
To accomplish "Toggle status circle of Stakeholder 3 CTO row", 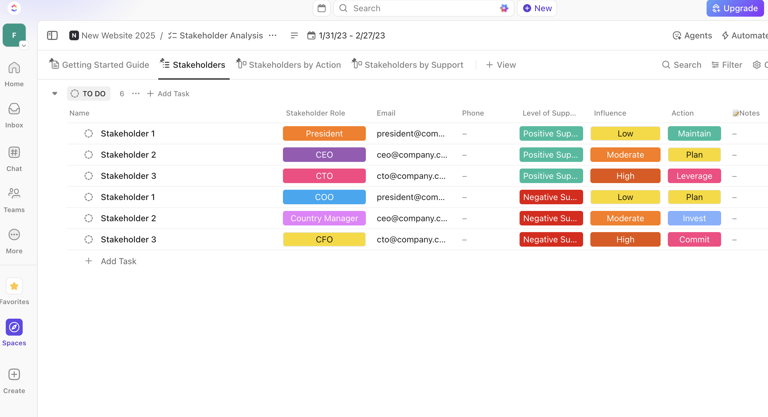I will [x=89, y=176].
